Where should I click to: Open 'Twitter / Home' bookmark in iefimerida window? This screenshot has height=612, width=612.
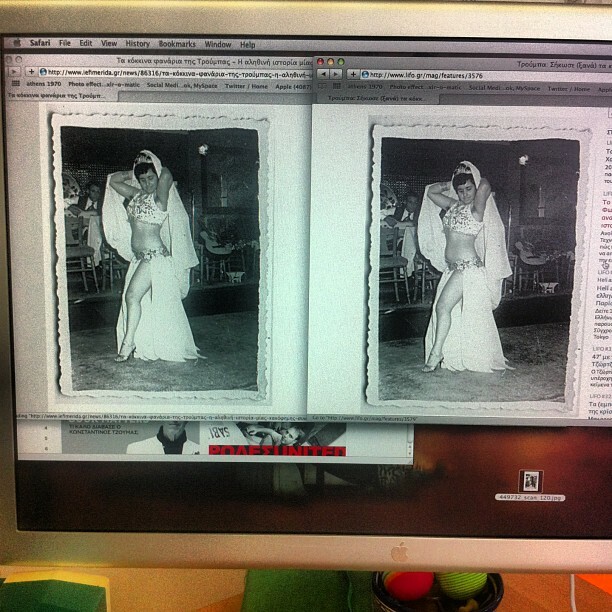tap(246, 86)
